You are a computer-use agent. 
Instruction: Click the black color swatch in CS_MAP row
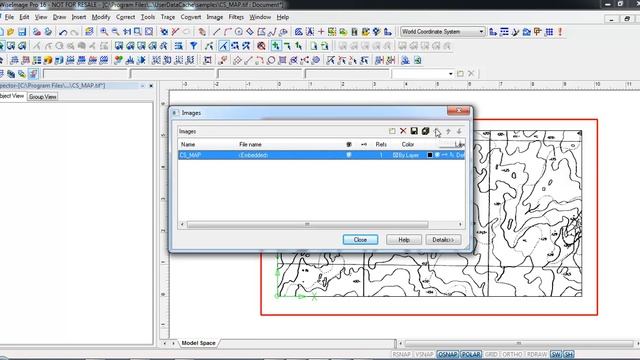pyautogui.click(x=430, y=155)
